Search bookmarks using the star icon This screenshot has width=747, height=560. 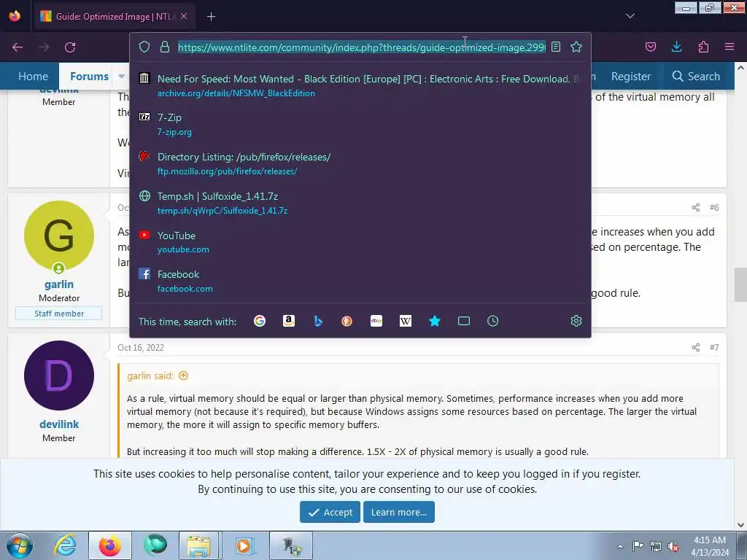coord(435,321)
